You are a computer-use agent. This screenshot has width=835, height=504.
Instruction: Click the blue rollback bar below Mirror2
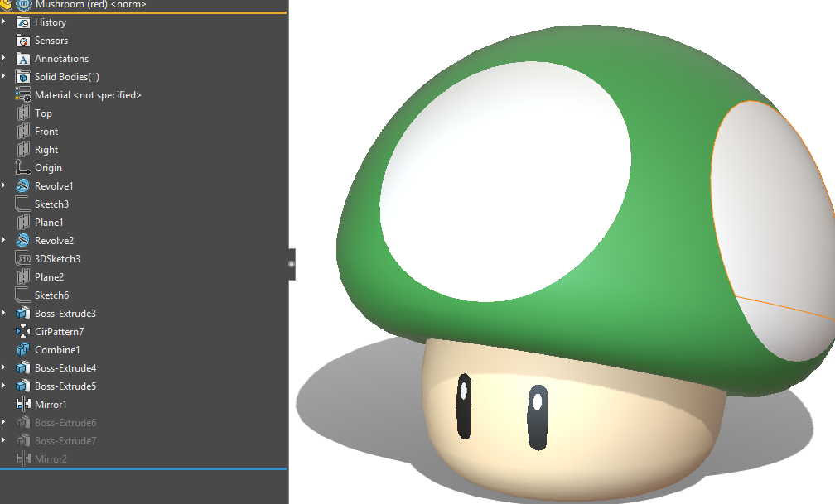(x=143, y=469)
